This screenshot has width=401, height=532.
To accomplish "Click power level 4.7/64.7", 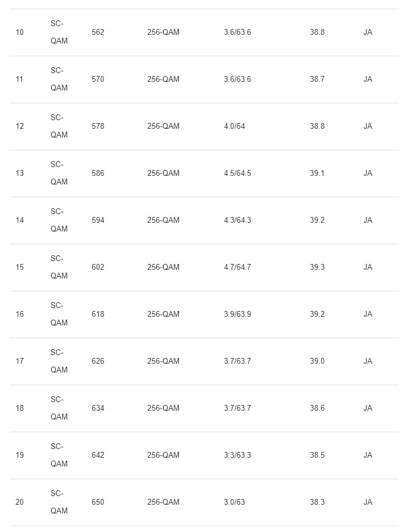I will pyautogui.click(x=237, y=267).
